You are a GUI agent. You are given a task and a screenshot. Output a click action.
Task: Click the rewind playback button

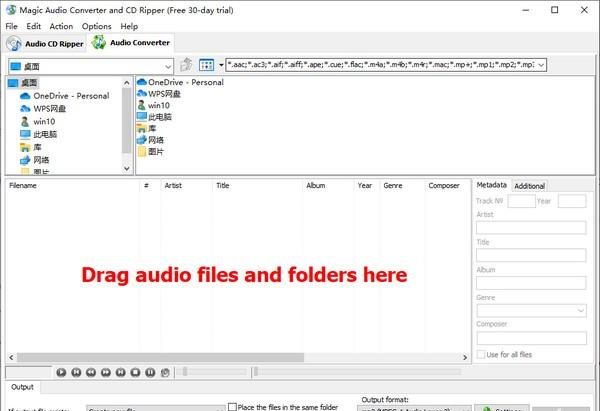pyautogui.click(x=91, y=372)
